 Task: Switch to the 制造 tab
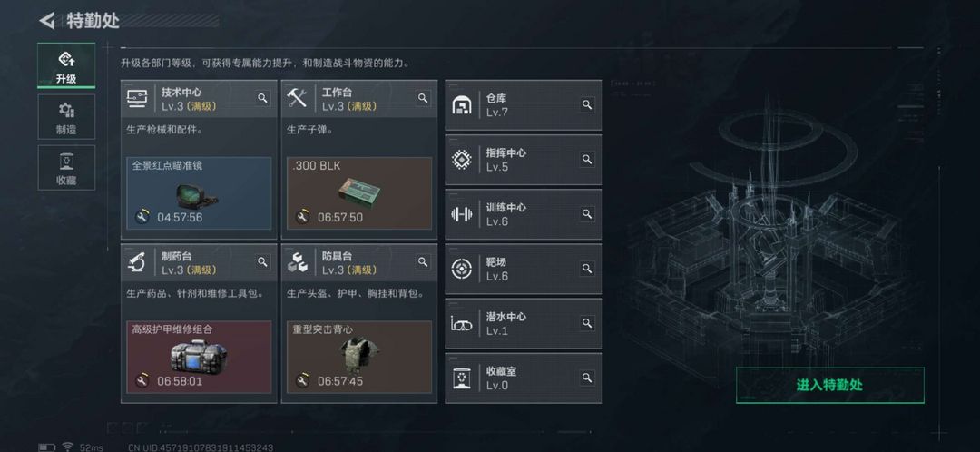[66, 117]
